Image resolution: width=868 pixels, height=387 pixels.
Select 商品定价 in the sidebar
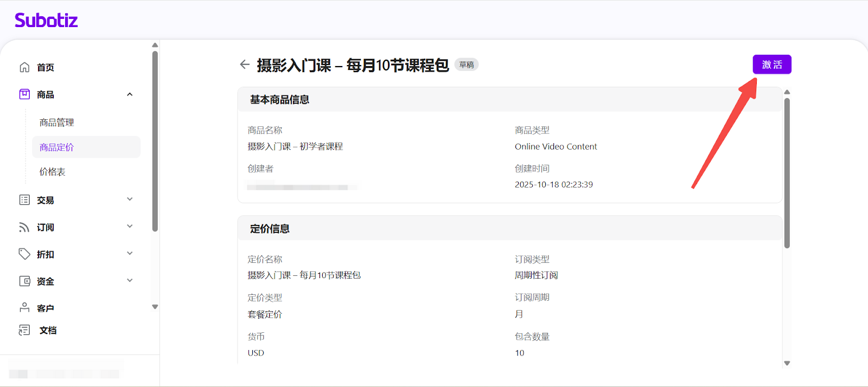tap(57, 147)
